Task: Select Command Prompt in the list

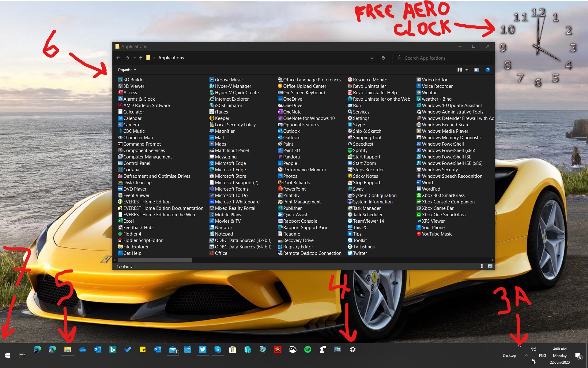Action: tap(139, 144)
